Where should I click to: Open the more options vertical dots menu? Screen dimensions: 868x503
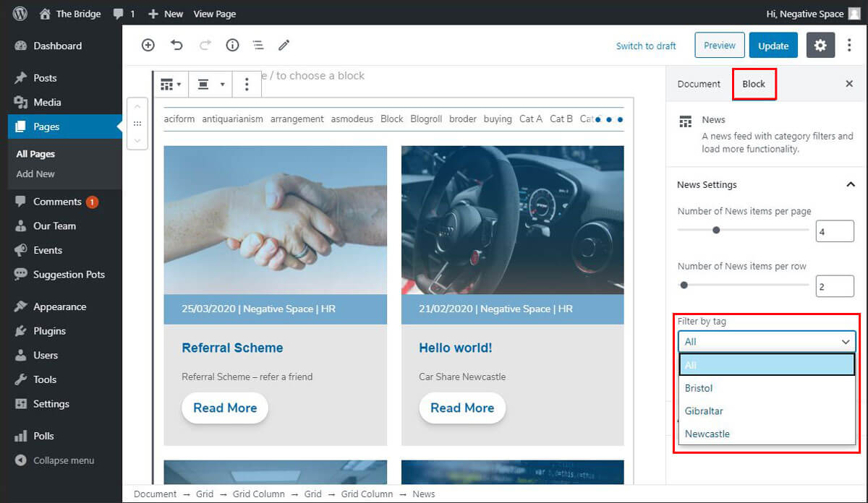(x=849, y=46)
